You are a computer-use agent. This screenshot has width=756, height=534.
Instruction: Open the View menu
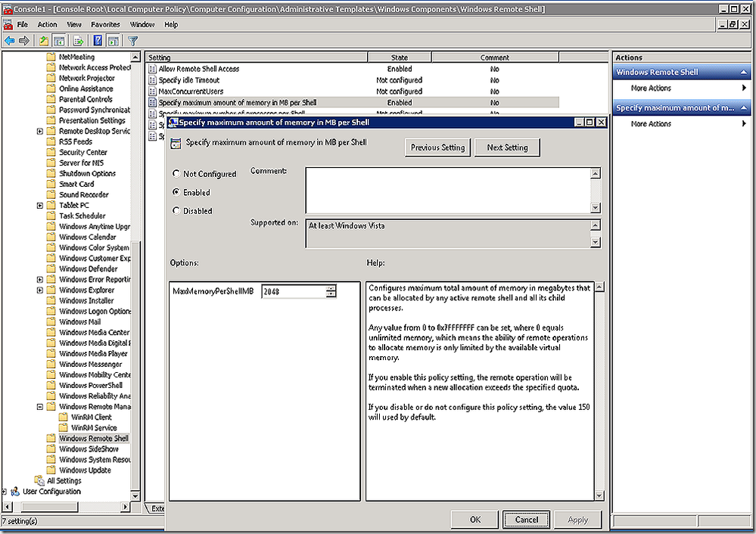73,24
